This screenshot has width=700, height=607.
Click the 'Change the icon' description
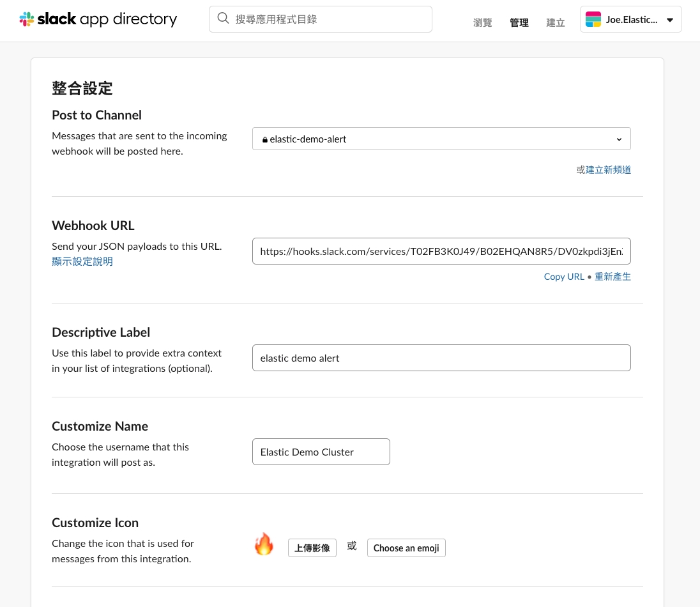[123, 551]
